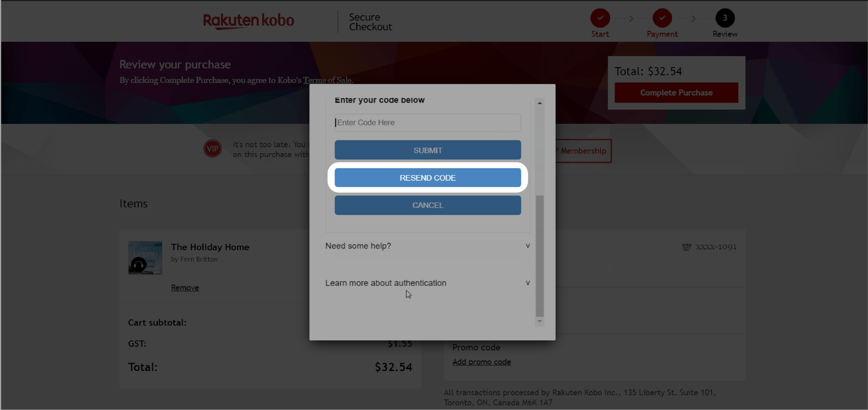Click the Remove link under The Holiday Home
Image resolution: width=868 pixels, height=410 pixels.
click(184, 287)
